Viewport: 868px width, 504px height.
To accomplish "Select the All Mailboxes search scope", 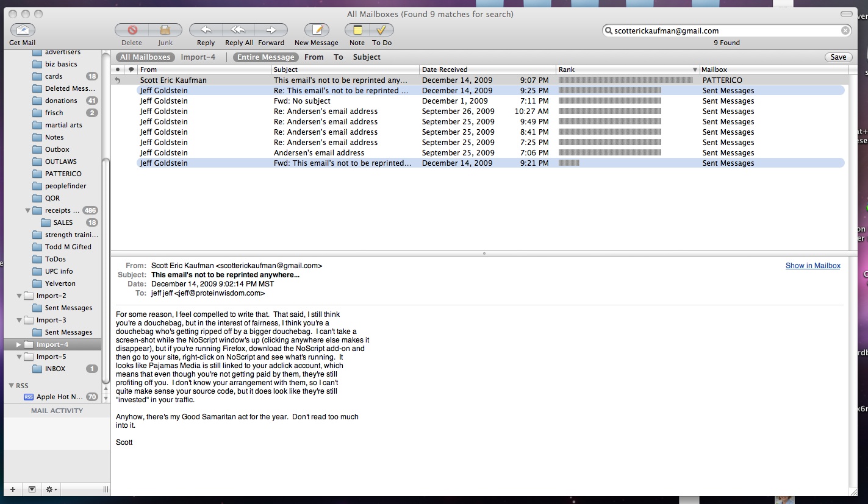I will click(x=145, y=57).
